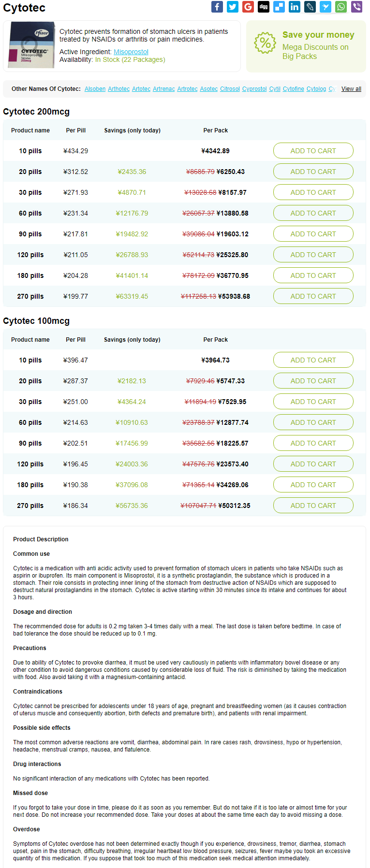
Task: Open the Cytolog name link
Action: coord(316,89)
